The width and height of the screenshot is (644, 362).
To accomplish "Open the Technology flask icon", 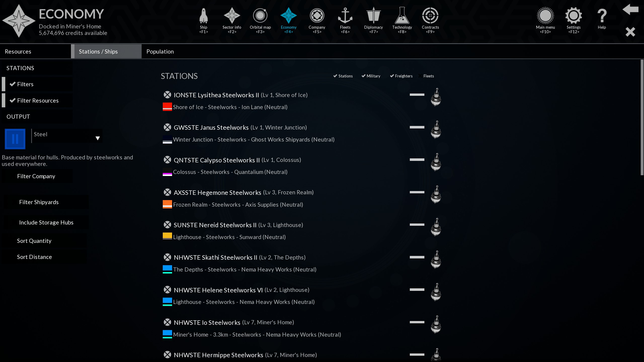I will point(402,16).
